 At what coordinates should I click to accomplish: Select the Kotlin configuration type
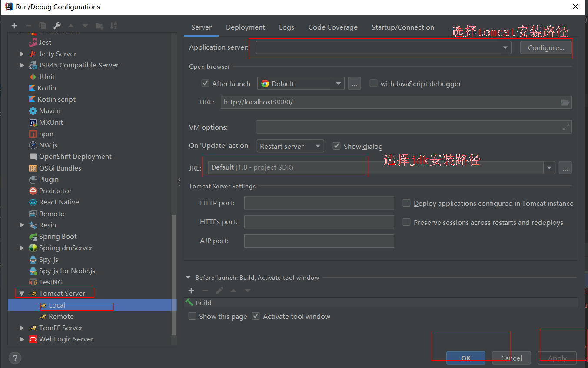click(47, 88)
